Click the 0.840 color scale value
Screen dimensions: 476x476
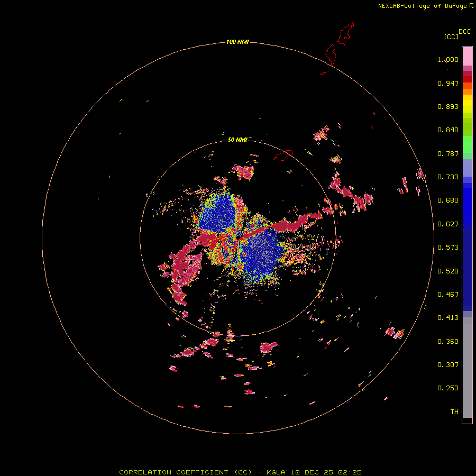click(448, 130)
